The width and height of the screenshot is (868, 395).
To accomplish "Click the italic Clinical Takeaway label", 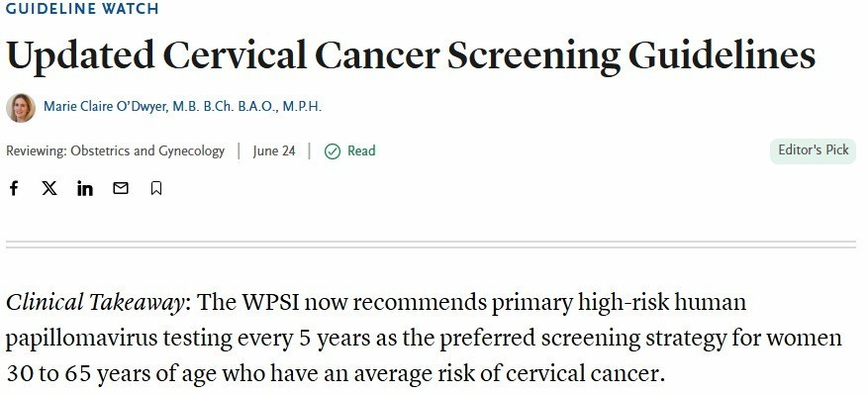I will 95,303.
